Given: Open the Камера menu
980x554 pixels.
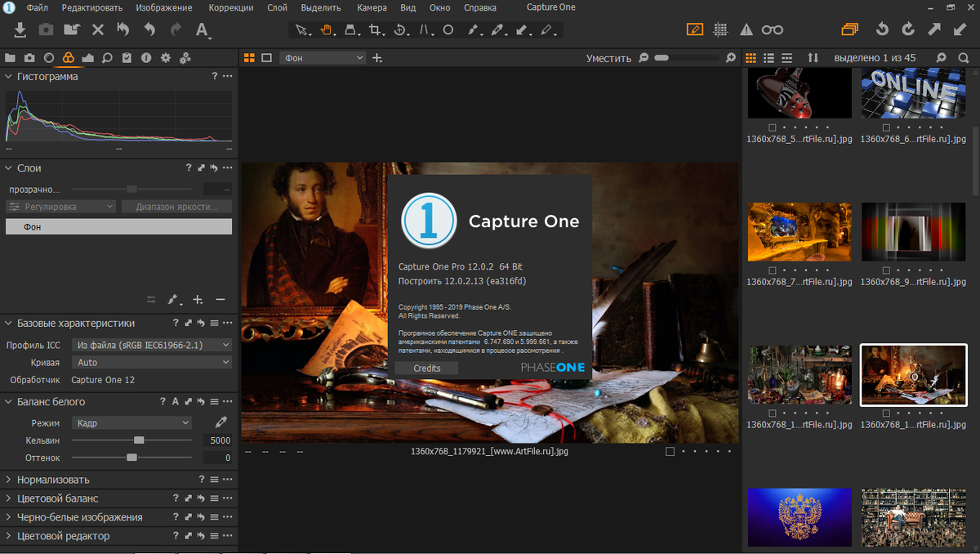Looking at the screenshot, I should coord(372,7).
